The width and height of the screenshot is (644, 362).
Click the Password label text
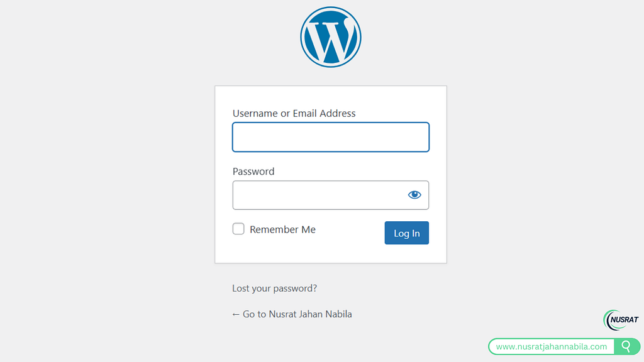tap(253, 171)
